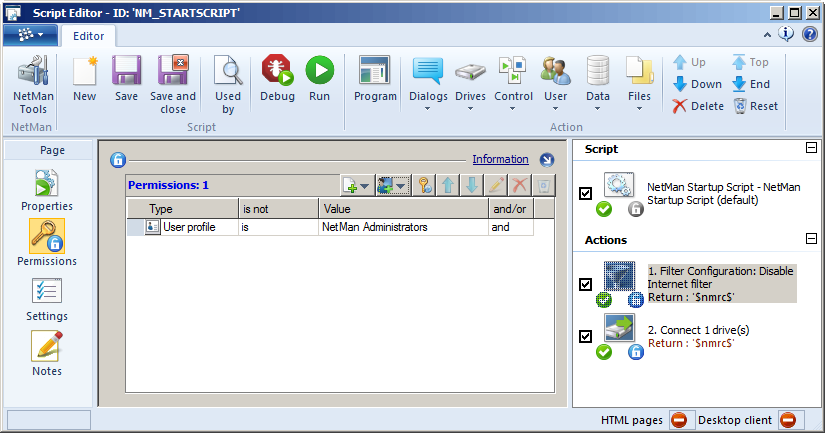Image resolution: width=825 pixels, height=433 pixels.
Task: Toggle the NetMan Startup Script checkbox
Action: [x=586, y=193]
